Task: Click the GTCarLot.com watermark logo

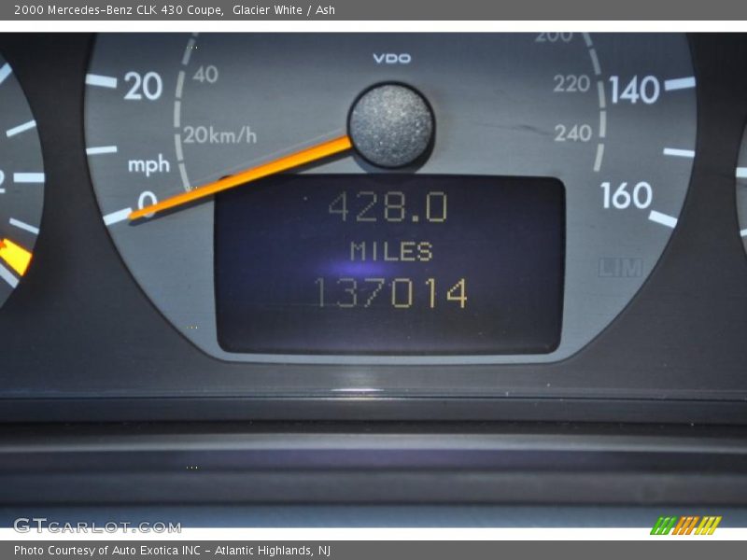Action: coord(97,525)
